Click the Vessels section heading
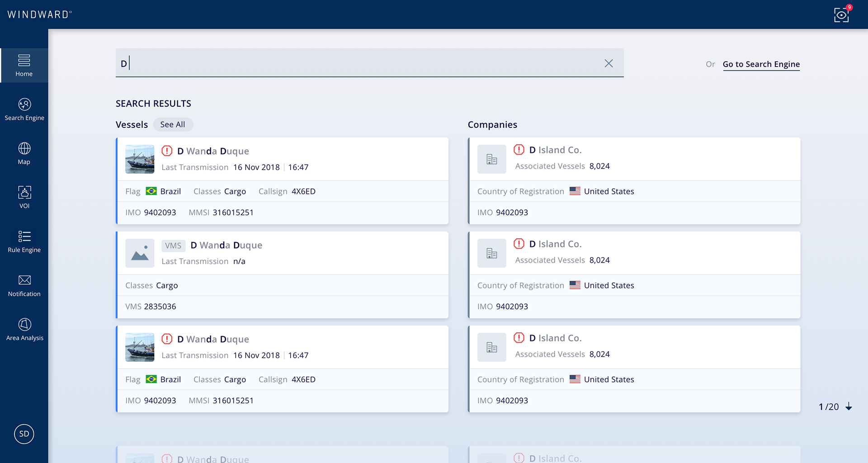 [x=132, y=124]
